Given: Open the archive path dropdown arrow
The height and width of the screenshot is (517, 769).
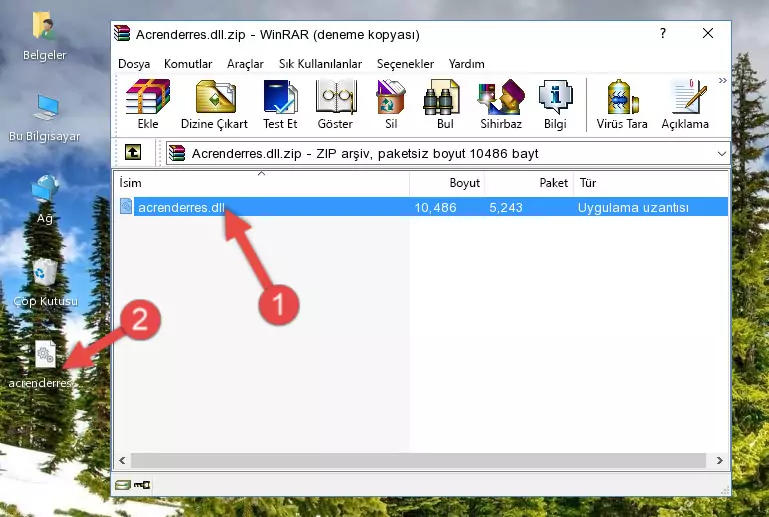Looking at the screenshot, I should point(721,154).
